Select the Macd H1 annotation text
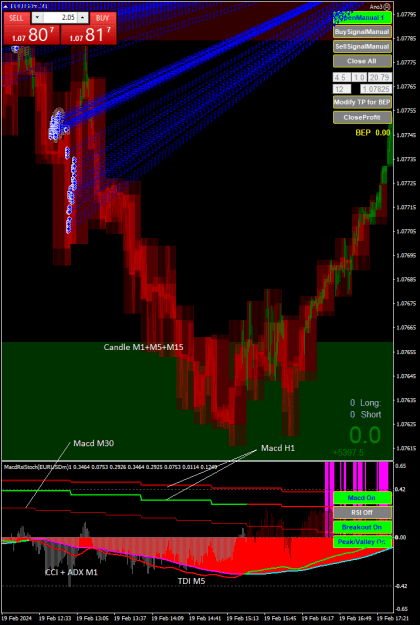Screen dimensions: 420x625 (278, 448)
